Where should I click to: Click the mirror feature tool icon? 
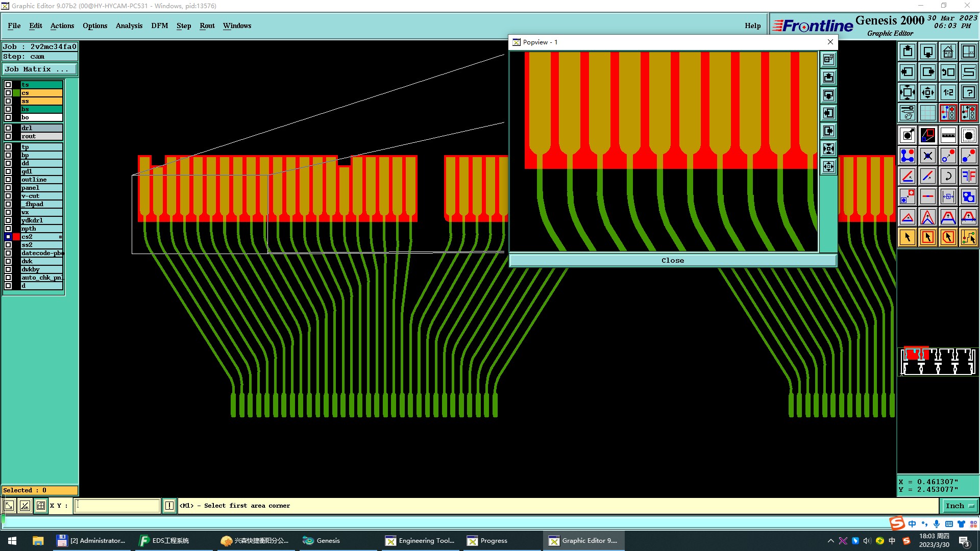pos(968,176)
